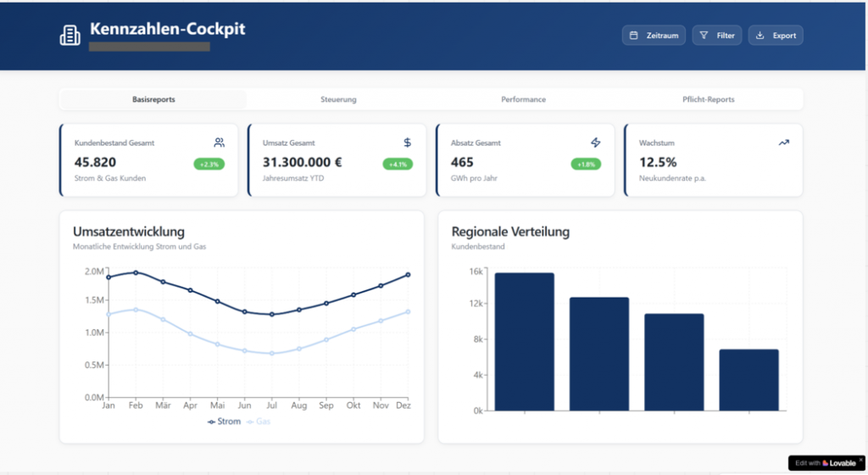The image size is (868, 475).
Task: Click the Jul data point on Strom line
Action: click(272, 315)
